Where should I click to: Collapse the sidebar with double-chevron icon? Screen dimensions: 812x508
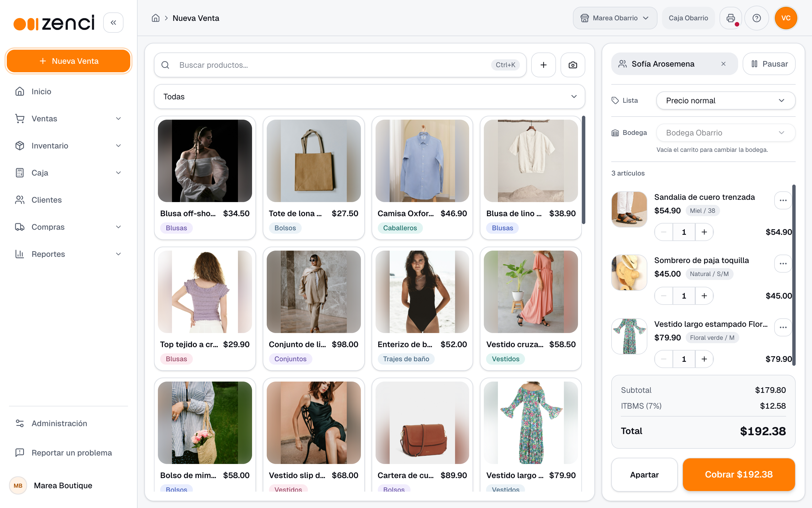(113, 23)
